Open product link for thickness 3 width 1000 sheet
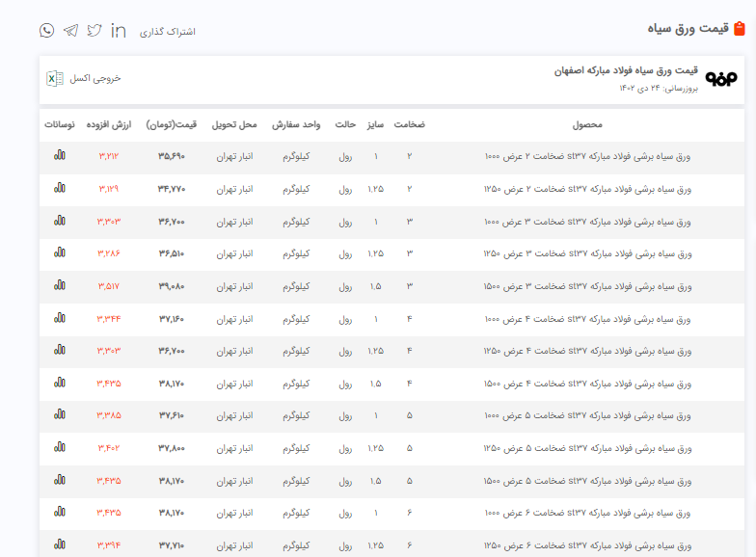Viewport: 756px width, 557px height. [587, 222]
